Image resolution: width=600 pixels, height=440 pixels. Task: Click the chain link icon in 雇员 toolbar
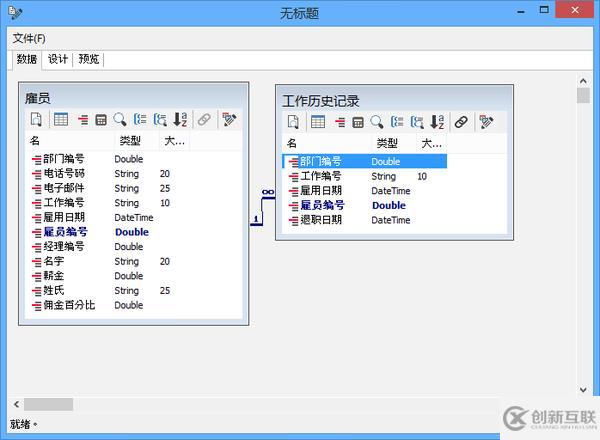click(x=204, y=119)
